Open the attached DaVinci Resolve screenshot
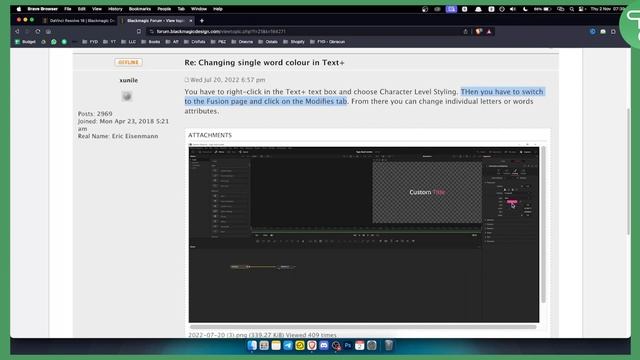This screenshot has height=360, width=640. point(364,234)
